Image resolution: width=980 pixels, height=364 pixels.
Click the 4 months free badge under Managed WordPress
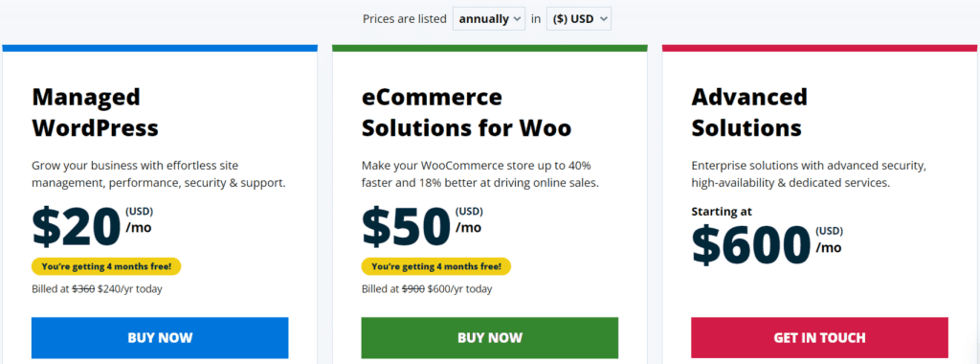[x=106, y=266]
